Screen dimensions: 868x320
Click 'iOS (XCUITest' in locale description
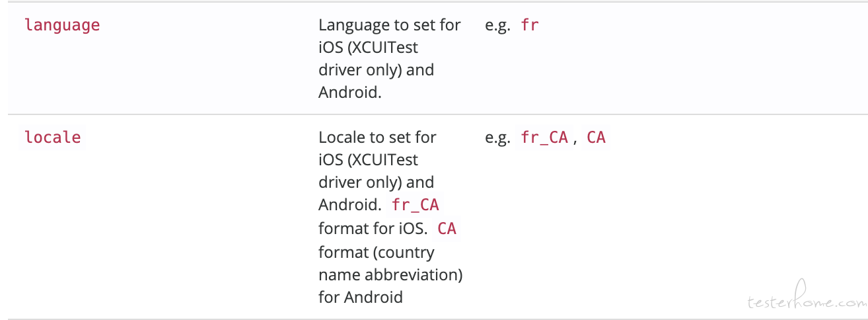368,160
